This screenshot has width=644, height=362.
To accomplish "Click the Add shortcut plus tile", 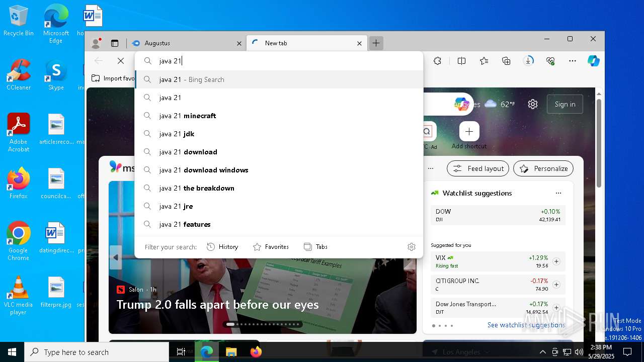I will tap(469, 131).
